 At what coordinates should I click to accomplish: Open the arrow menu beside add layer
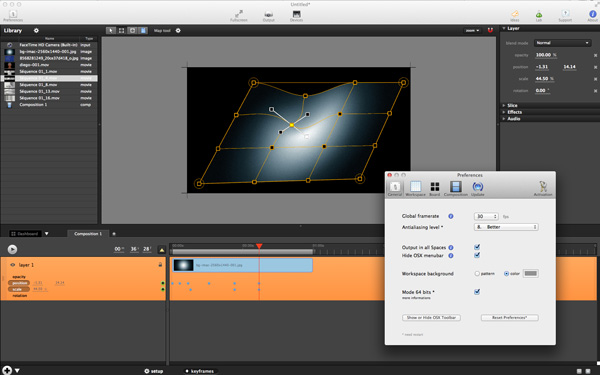[x=17, y=370]
